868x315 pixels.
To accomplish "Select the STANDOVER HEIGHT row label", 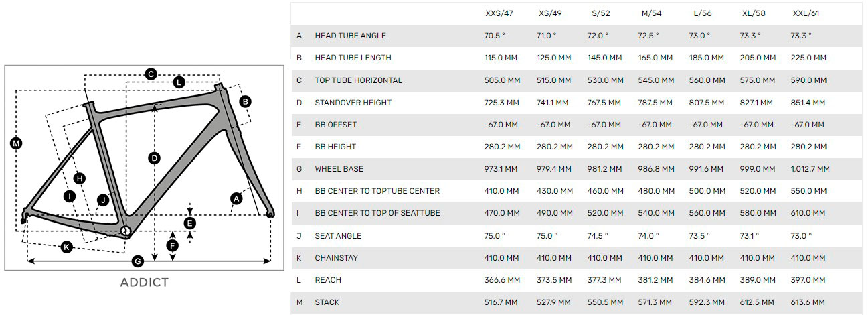I will click(353, 103).
